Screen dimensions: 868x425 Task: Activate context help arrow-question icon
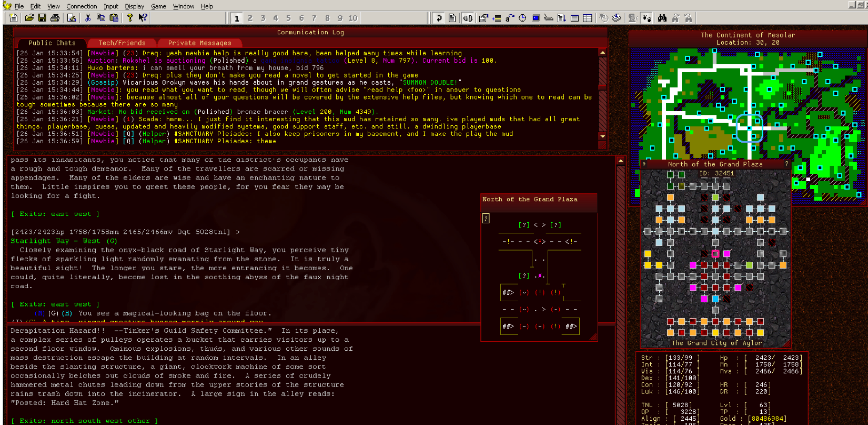tap(143, 18)
